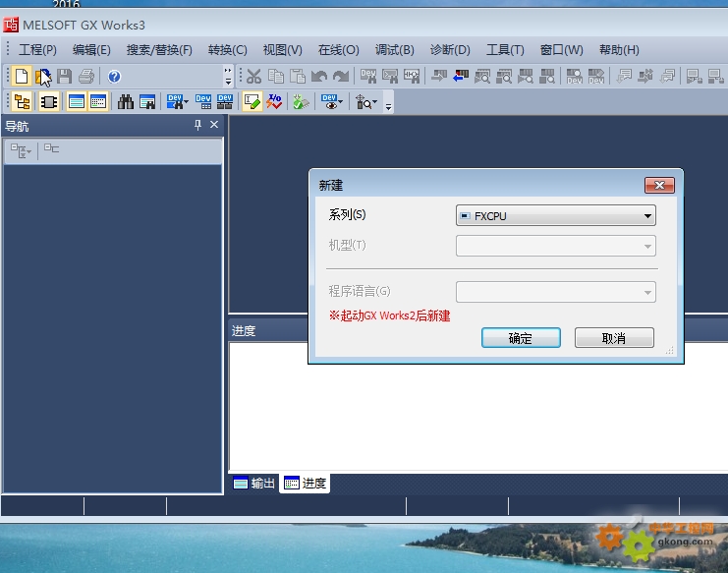Click the monitor stop Dev icon
Viewport: 728px width, 573px height.
tap(596, 76)
